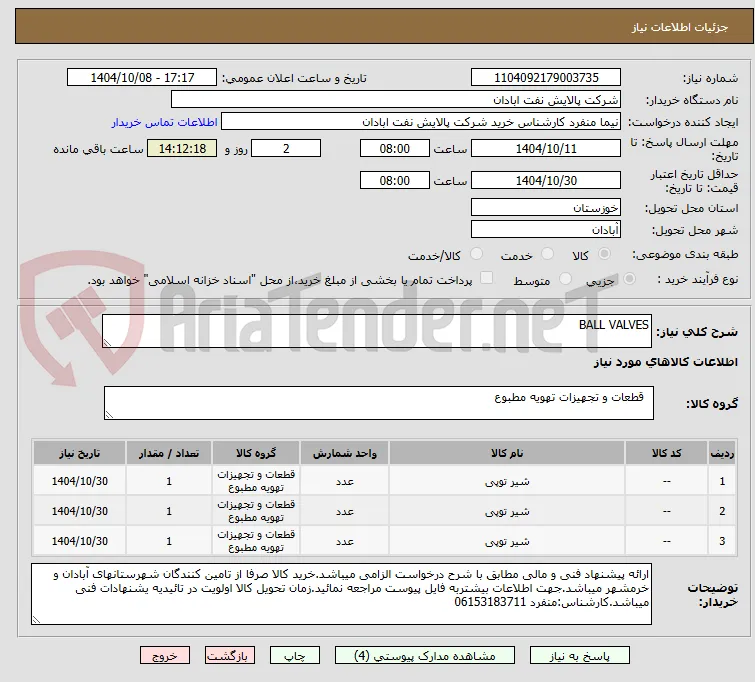Click the resize handle of buyer notes box
Viewport: 755px width, 682px height.
coord(36,620)
